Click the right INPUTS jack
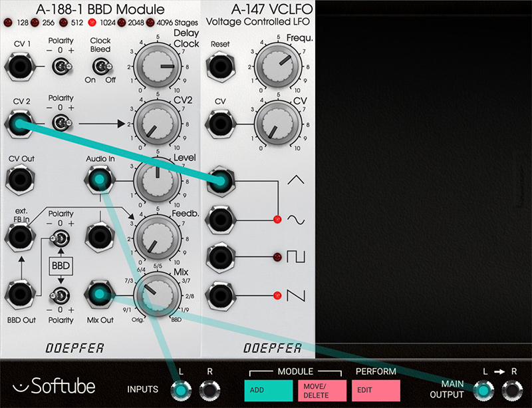Viewport: 532px width, 408px height. click(211, 391)
